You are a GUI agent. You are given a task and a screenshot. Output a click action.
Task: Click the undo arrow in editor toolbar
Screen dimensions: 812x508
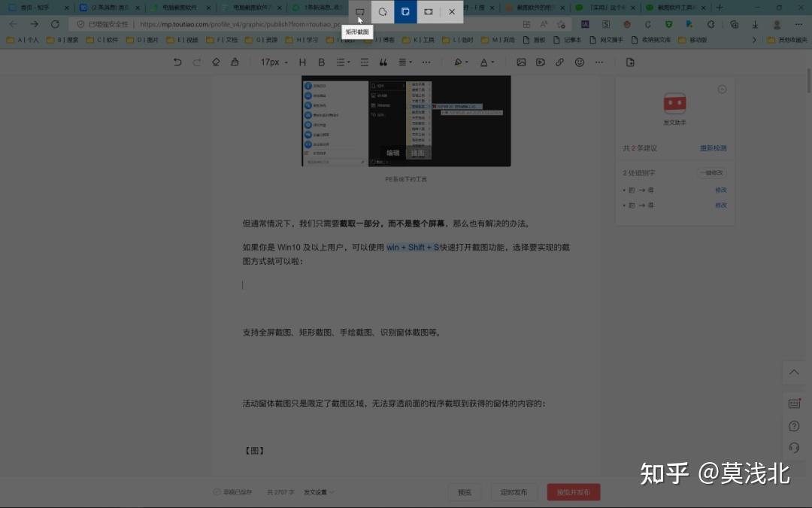(x=177, y=62)
